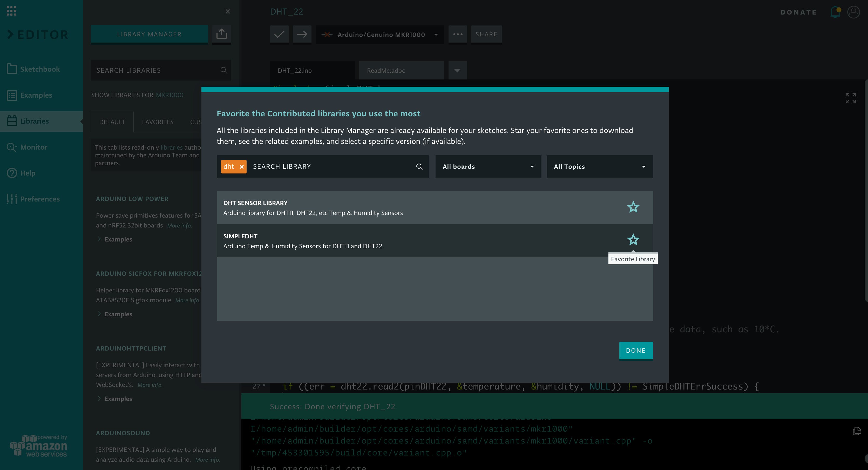Expand Examples under Arduino Low Power

pos(114,239)
